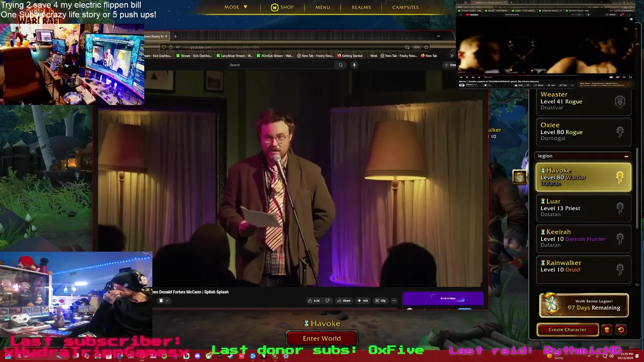Screen dimensions: 644x362
Task: Click the progress bar in top-right YouTube player
Action: [545, 75]
